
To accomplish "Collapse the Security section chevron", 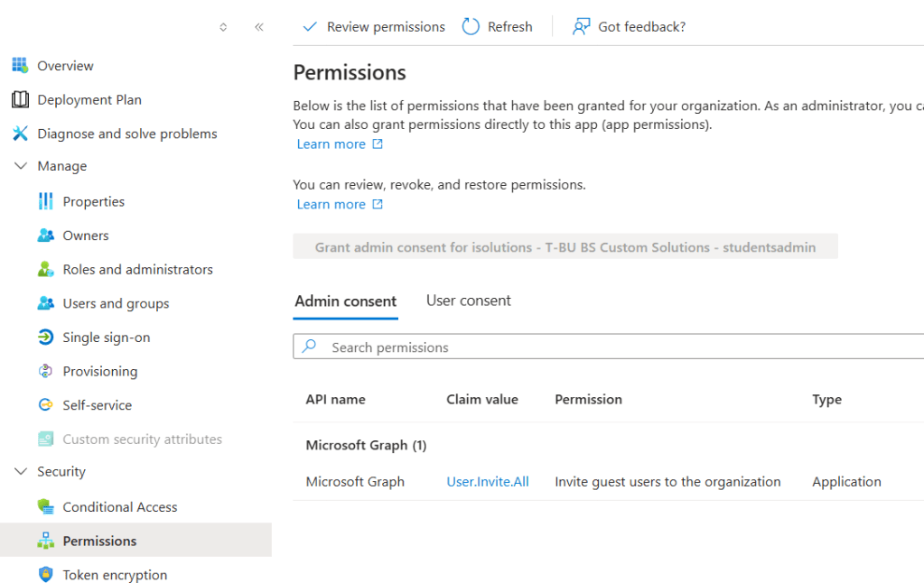I will click(21, 471).
